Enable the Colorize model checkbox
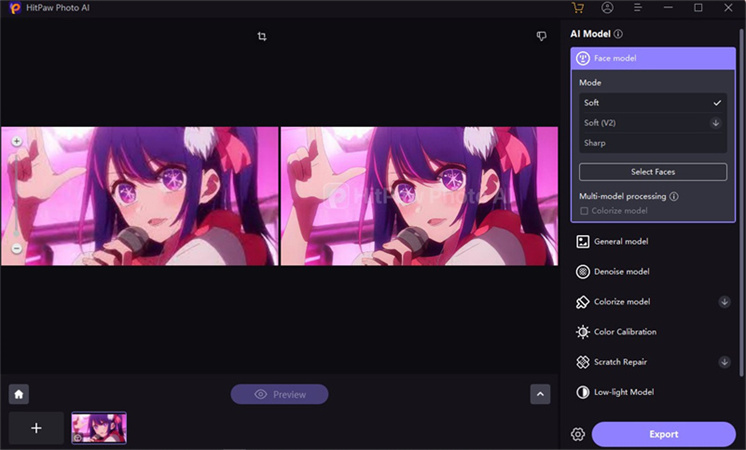The height and width of the screenshot is (450, 746). point(584,211)
